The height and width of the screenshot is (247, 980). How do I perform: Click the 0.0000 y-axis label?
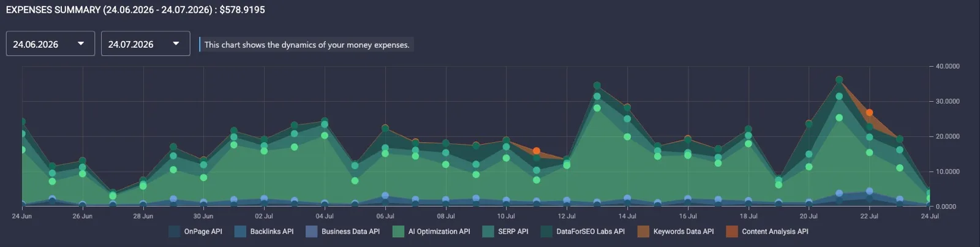946,207
